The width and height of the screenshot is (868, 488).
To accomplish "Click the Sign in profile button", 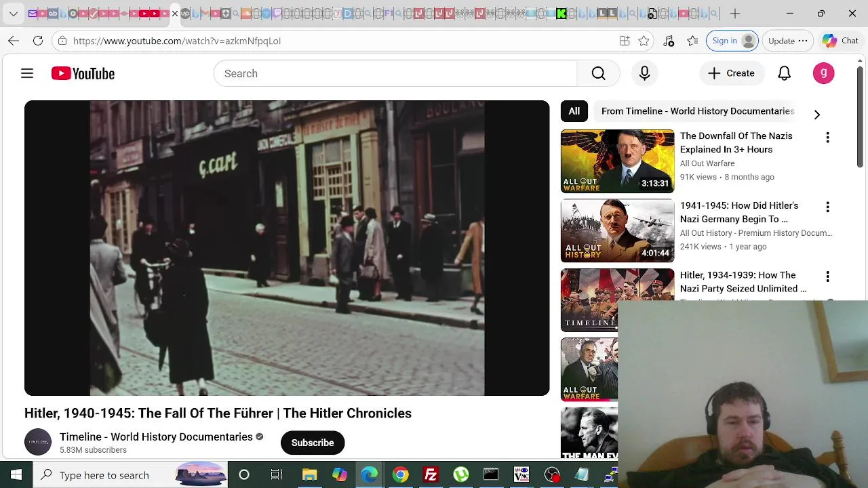I will pyautogui.click(x=732, y=41).
